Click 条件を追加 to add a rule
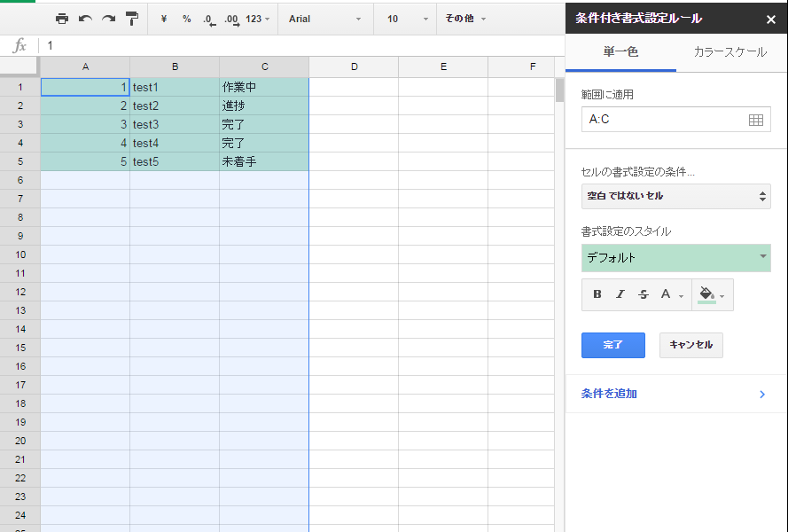Screen dimensions: 788x532 pyautogui.click(x=609, y=394)
